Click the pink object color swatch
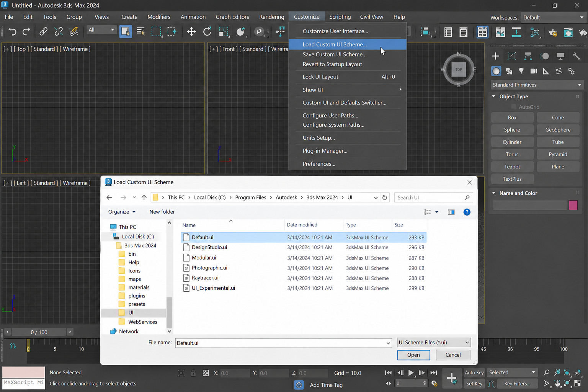The width and height of the screenshot is (588, 392). [x=573, y=206]
